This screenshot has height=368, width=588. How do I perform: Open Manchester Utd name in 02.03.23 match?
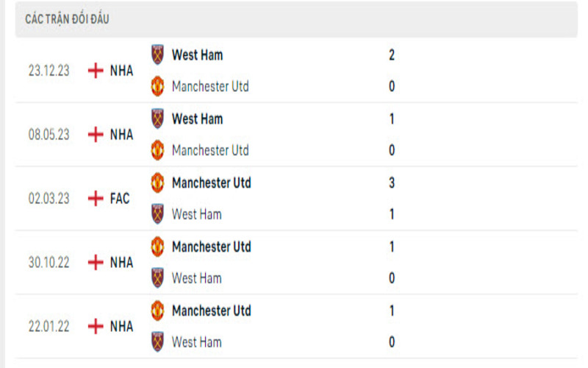(211, 183)
